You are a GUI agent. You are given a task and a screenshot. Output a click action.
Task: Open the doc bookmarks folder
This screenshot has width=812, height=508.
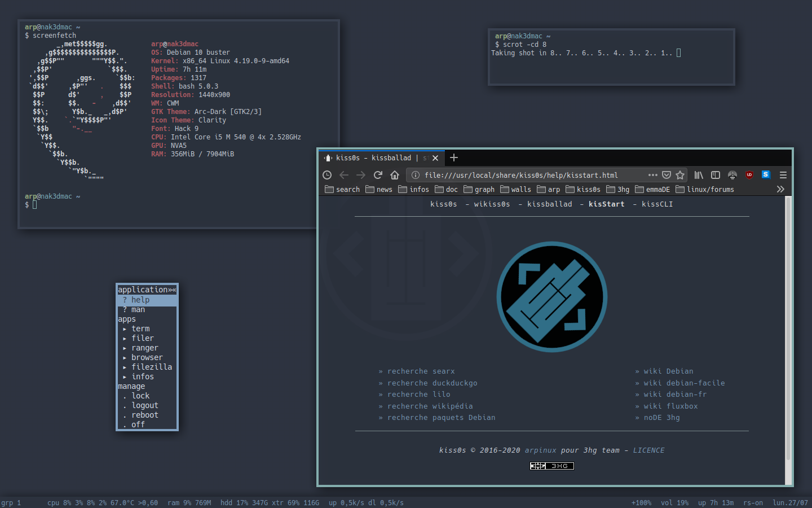(447, 190)
